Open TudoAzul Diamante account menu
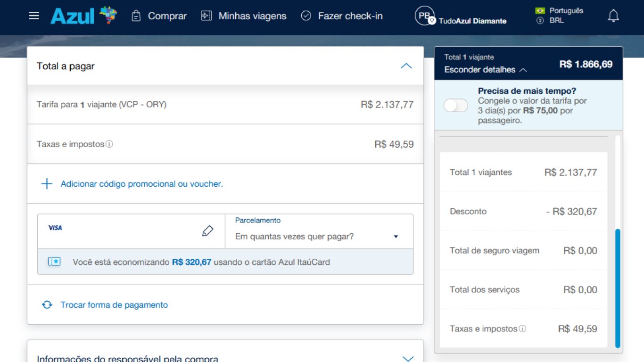 coord(472,21)
